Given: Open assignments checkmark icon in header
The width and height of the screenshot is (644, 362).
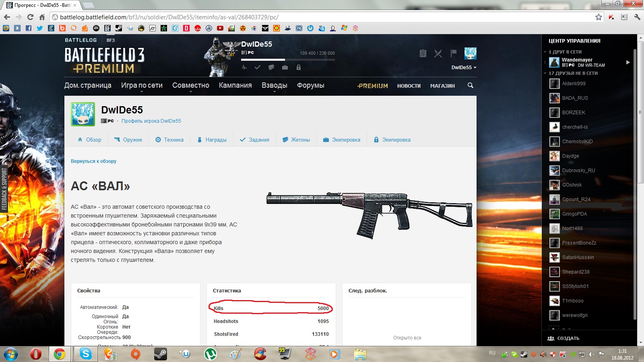Looking at the screenshot, I should coord(258,68).
